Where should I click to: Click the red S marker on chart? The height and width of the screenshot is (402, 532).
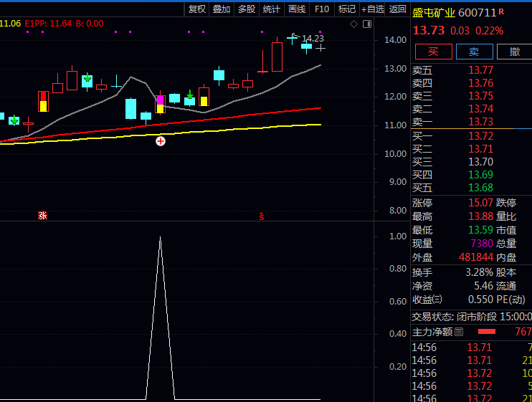pyautogui.click(x=261, y=216)
